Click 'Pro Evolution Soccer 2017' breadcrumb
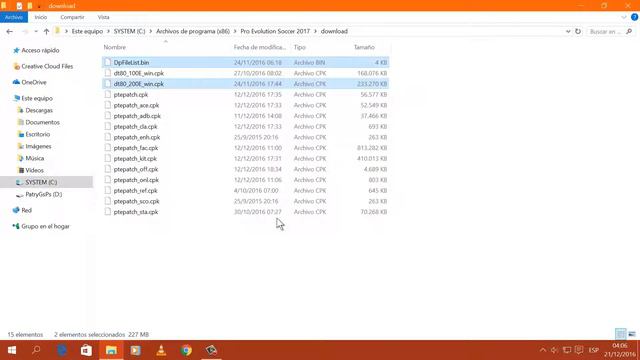The image size is (640, 360). coord(275,31)
